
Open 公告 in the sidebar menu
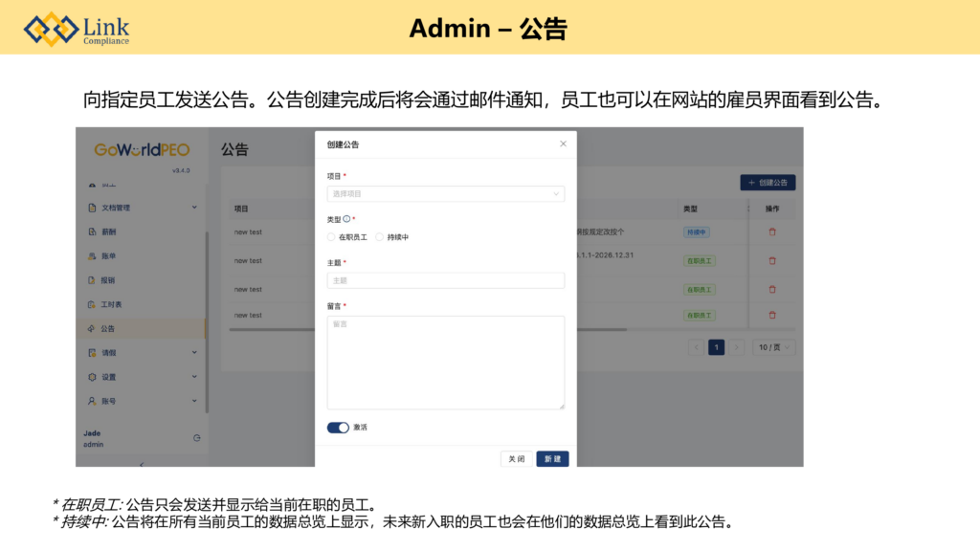point(108,328)
